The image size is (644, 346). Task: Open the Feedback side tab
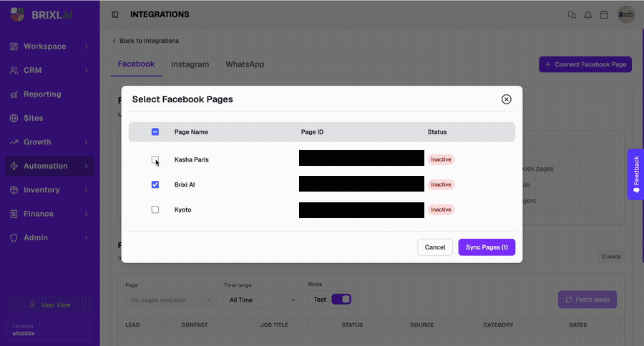[636, 174]
